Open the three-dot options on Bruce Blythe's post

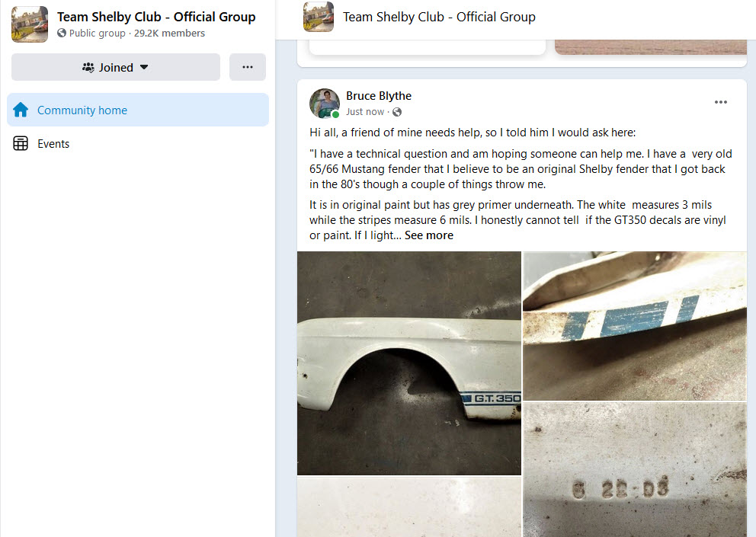pos(720,102)
